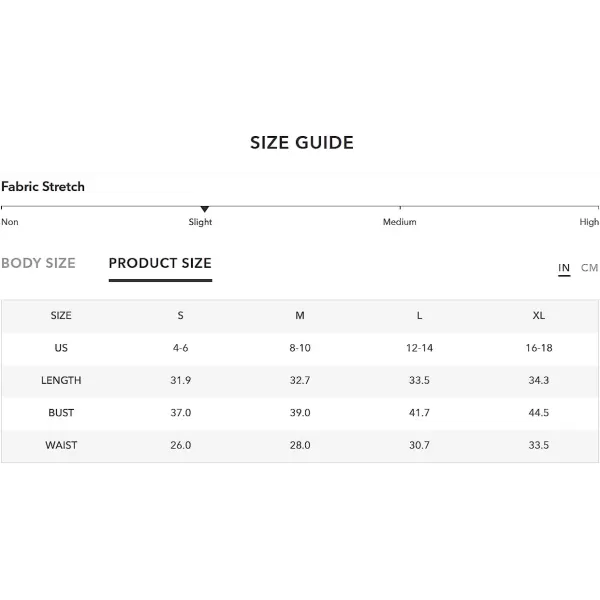
Task: Click the LENGTH row label
Action: 61,380
